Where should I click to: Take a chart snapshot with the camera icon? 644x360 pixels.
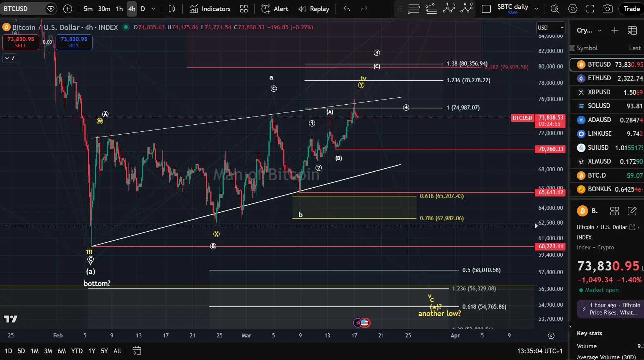click(x=607, y=9)
